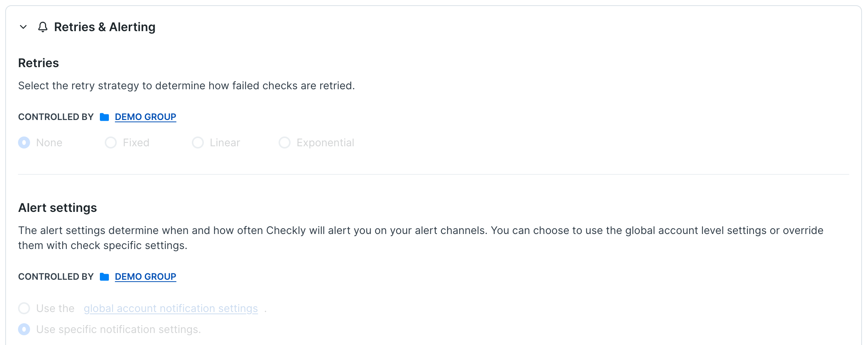Click the CONTROLLED BY label under Alert settings

click(56, 277)
